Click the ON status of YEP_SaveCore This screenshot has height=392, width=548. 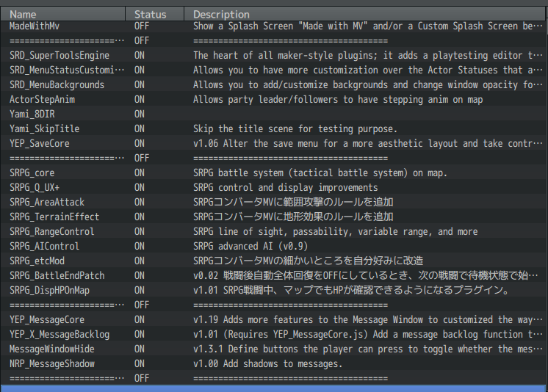[x=140, y=143]
